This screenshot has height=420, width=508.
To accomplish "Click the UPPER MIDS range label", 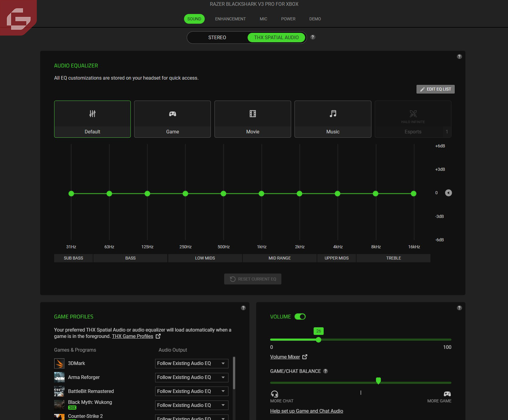I will coord(337,258).
